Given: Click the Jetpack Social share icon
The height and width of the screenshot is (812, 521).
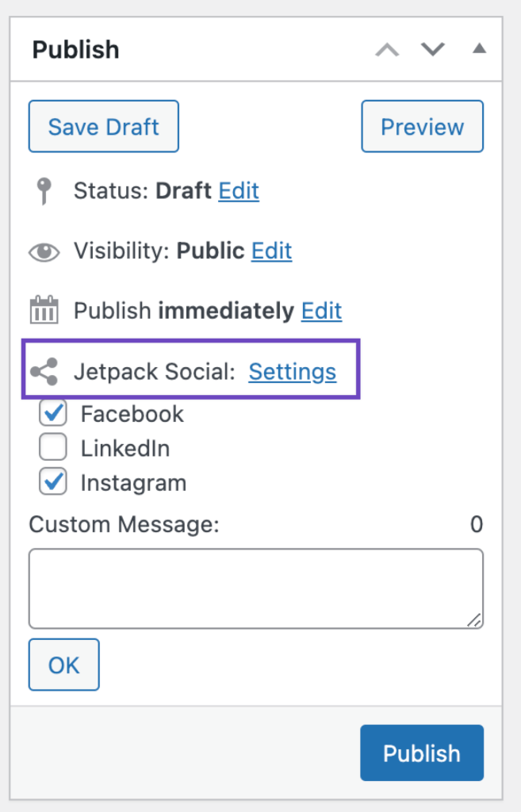Looking at the screenshot, I should [x=45, y=370].
